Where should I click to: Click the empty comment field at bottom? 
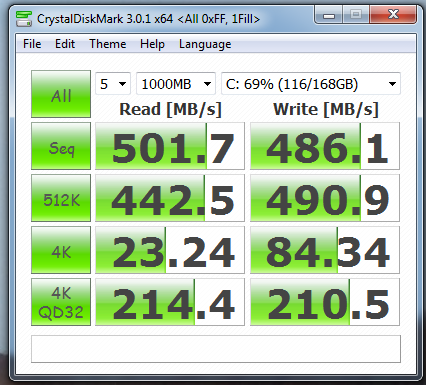click(216, 349)
